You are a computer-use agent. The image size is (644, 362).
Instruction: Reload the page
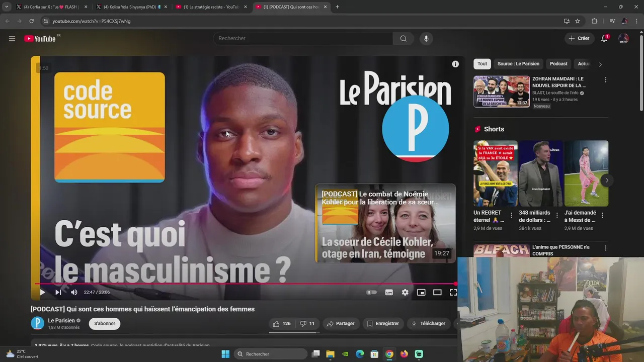31,21
